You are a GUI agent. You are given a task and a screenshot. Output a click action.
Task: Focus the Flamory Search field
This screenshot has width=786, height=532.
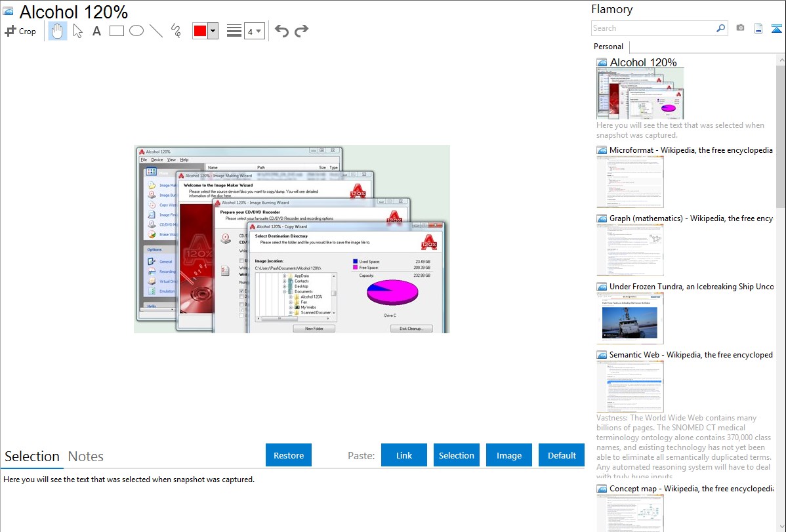653,28
